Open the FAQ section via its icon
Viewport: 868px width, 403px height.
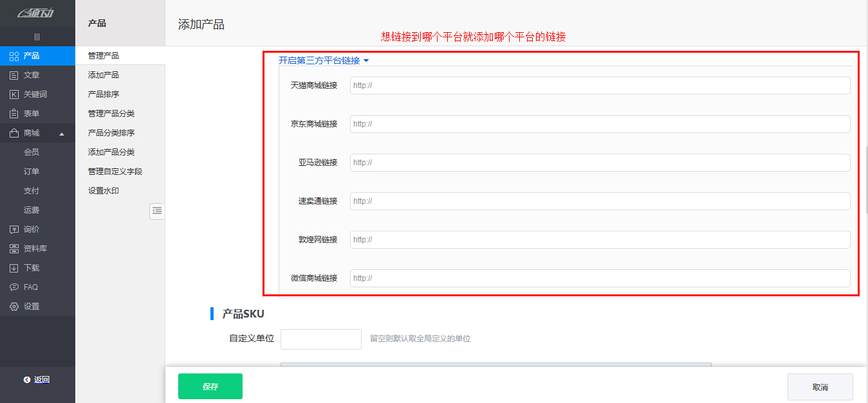(14, 287)
